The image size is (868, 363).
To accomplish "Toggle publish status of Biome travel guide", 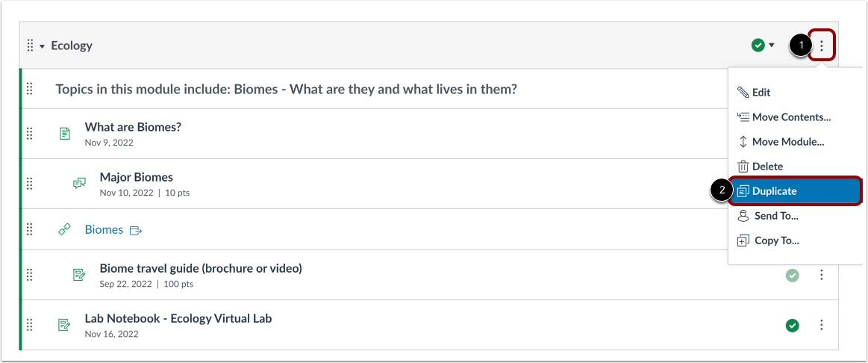I will [792, 276].
